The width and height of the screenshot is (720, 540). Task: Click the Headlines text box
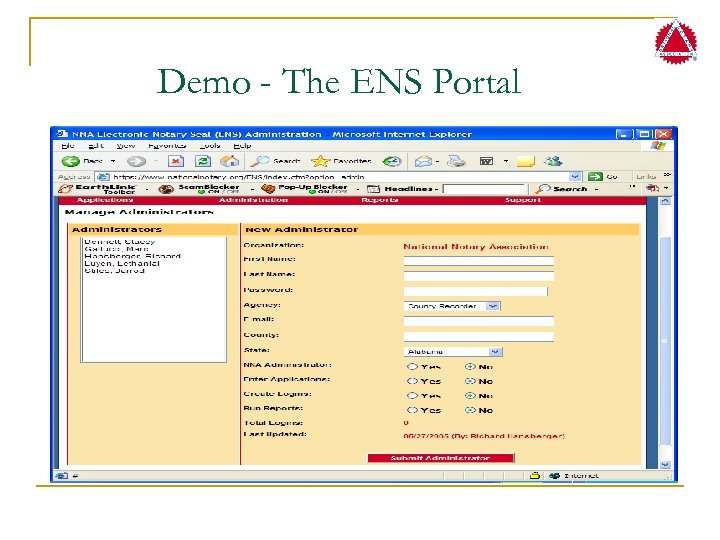(x=483, y=189)
